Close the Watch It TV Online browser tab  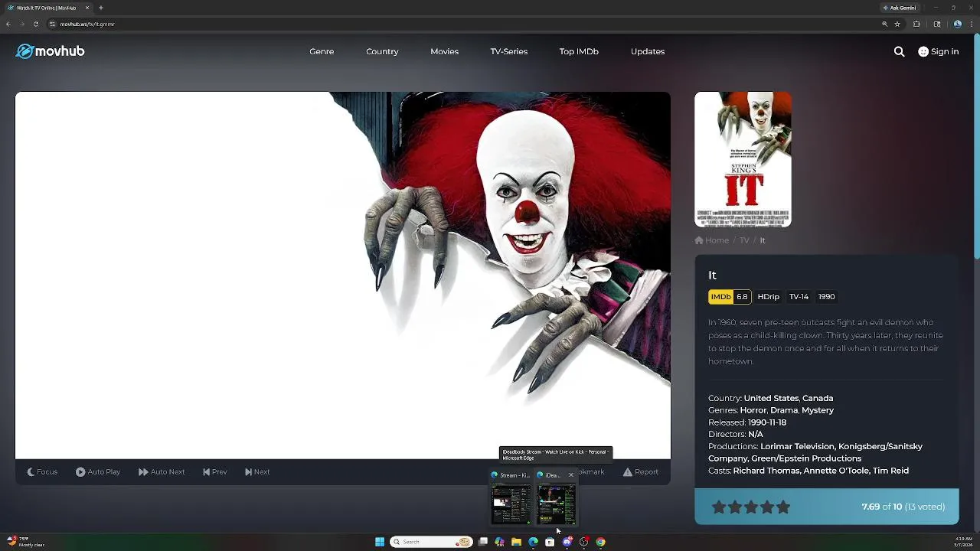(87, 8)
